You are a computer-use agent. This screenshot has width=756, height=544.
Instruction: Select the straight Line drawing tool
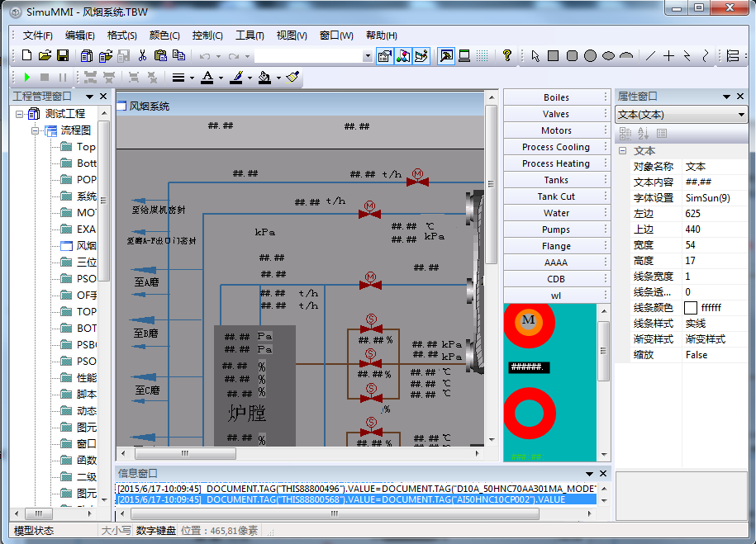tap(650, 56)
